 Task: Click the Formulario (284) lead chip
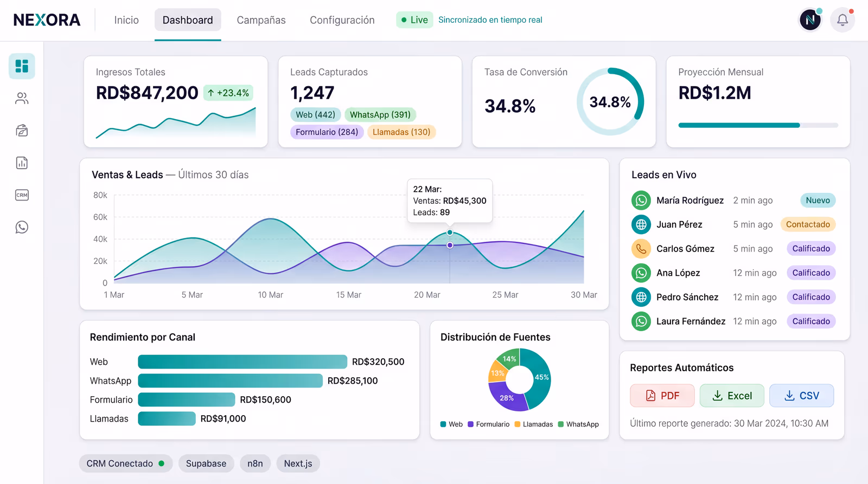327,132
